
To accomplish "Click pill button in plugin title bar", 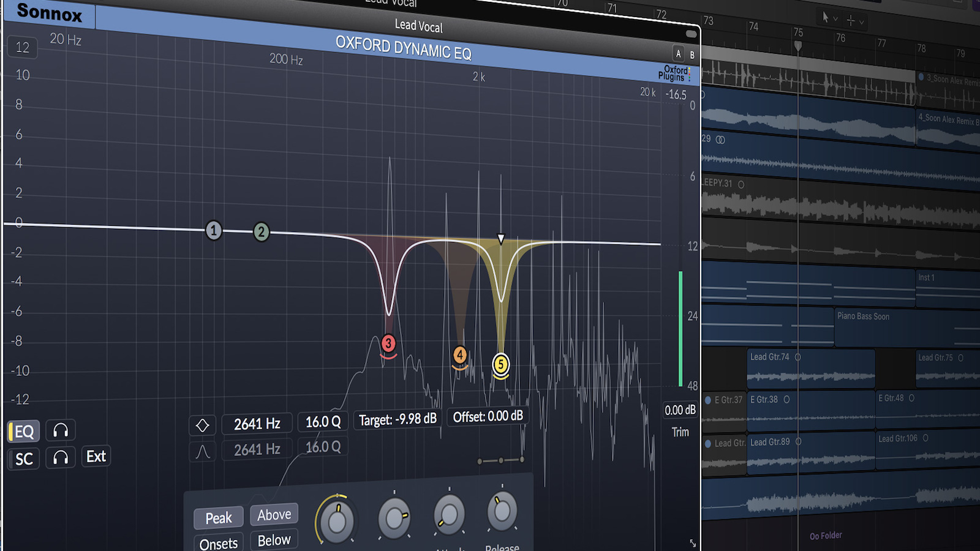I will point(691,34).
